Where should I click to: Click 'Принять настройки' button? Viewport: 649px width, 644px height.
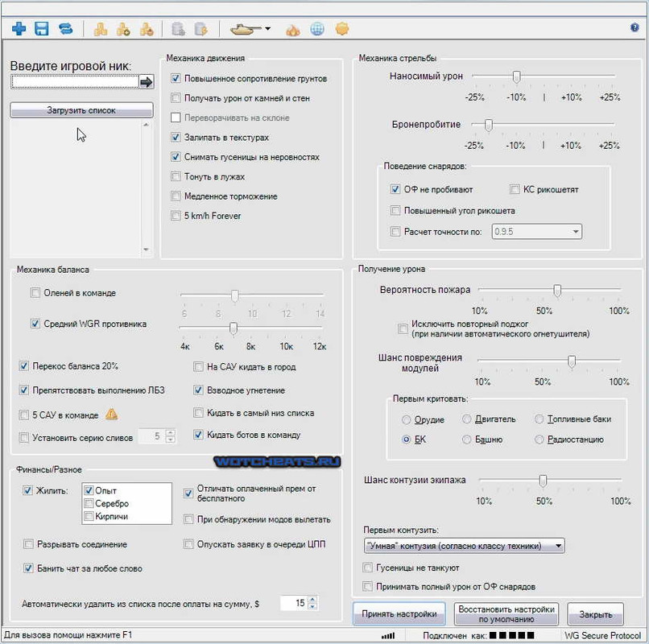(399, 613)
